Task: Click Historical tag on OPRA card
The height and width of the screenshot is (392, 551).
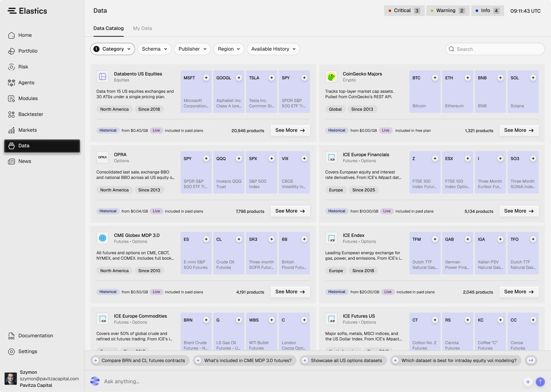Action: pos(108,211)
